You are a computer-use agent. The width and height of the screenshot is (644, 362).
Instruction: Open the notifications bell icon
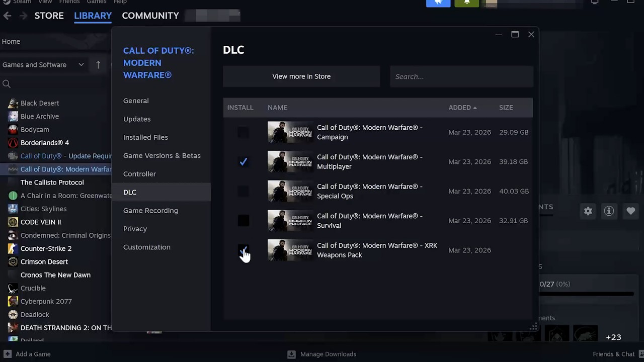(467, 3)
